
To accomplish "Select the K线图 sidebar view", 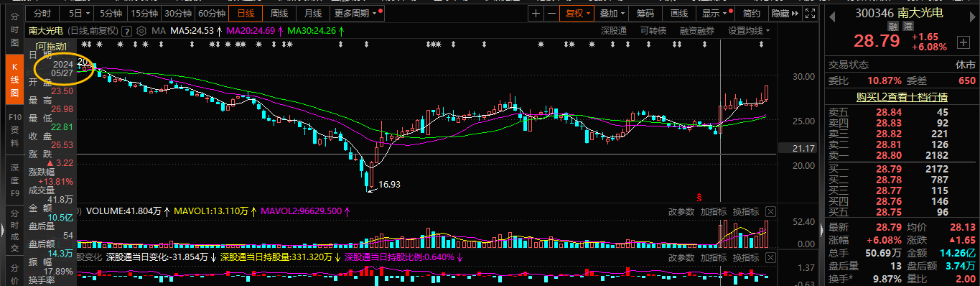I will [x=14, y=79].
